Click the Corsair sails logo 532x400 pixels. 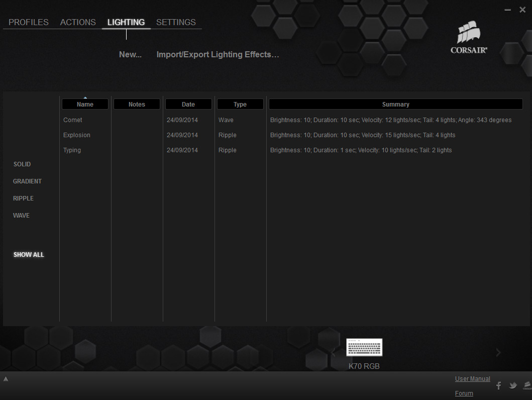(469, 37)
